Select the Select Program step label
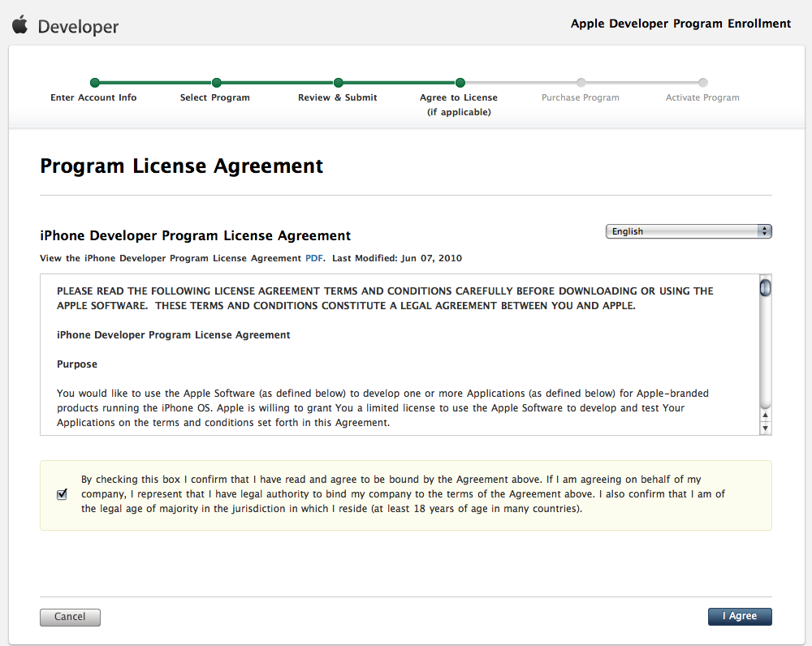Viewport: 812px width, 646px height. [215, 97]
